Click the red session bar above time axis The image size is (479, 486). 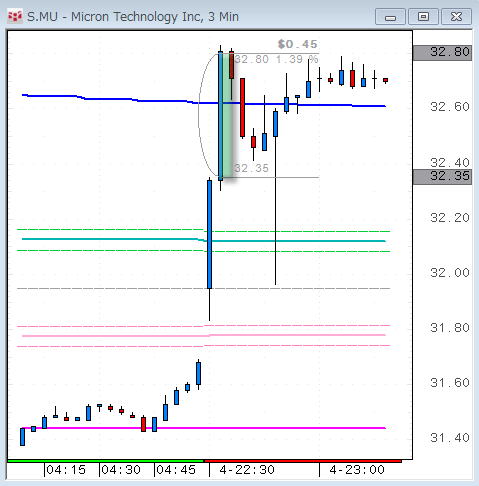tap(303, 461)
